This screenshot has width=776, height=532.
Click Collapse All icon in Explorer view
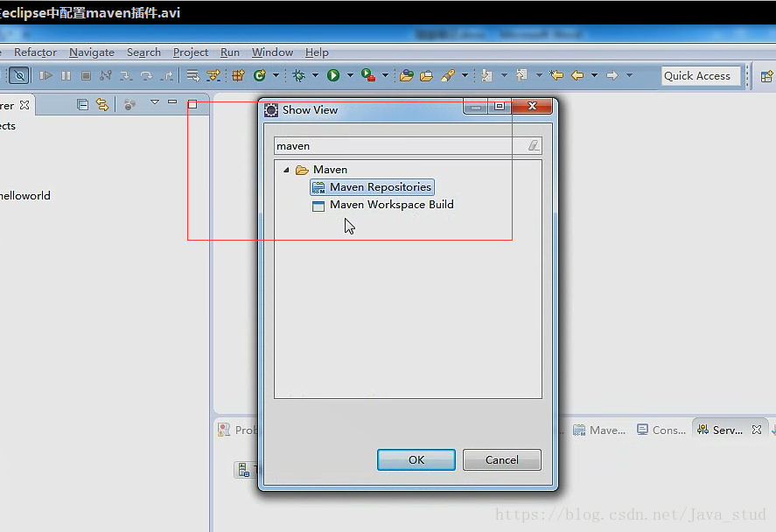[x=82, y=104]
